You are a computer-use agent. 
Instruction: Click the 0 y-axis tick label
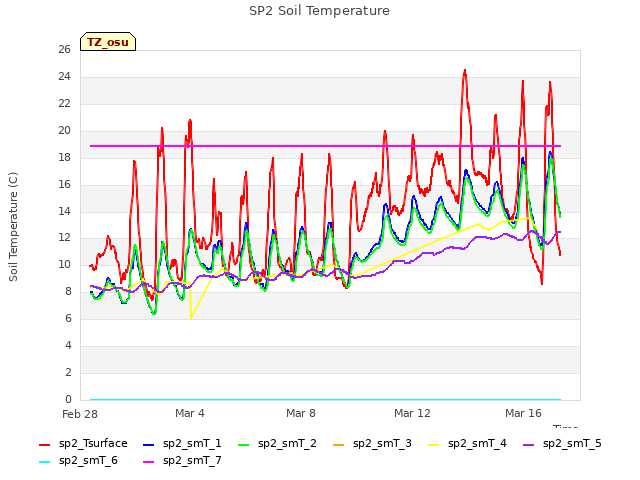tap(68, 399)
